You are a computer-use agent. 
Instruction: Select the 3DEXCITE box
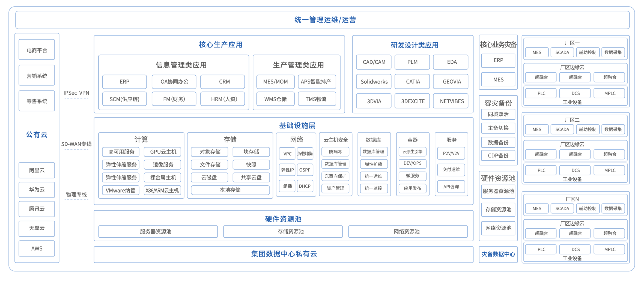coord(412,101)
